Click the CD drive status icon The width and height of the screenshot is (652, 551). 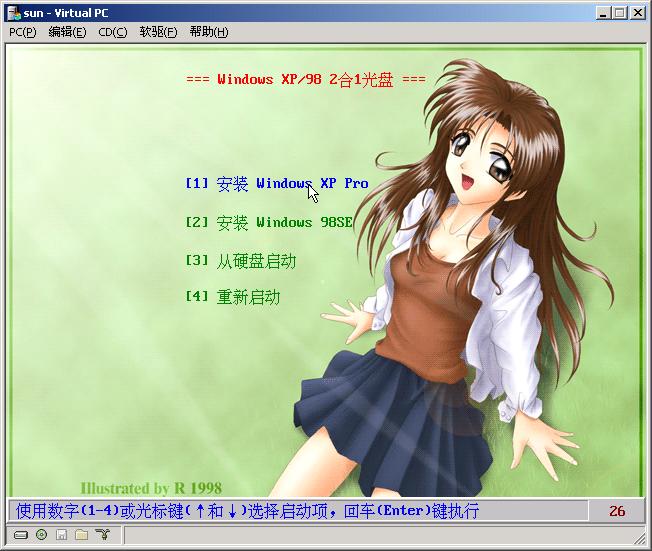coord(42,535)
